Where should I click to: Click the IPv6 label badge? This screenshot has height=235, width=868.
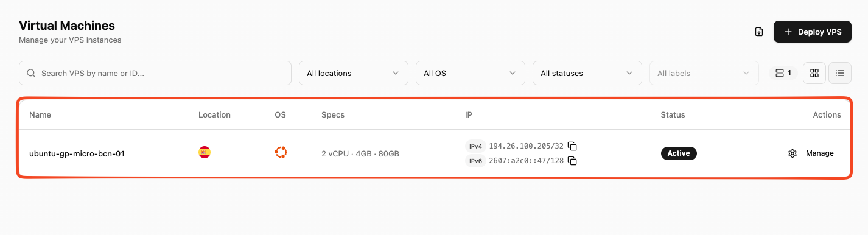(x=475, y=161)
